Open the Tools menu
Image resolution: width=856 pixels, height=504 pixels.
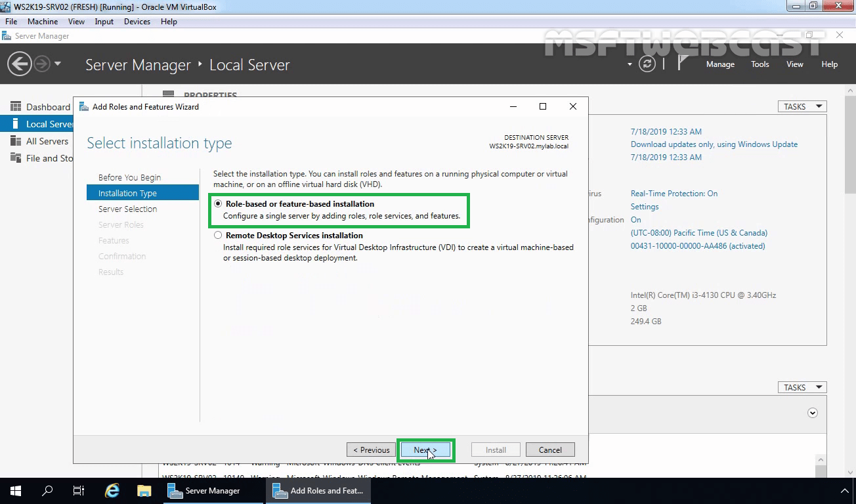pyautogui.click(x=760, y=64)
